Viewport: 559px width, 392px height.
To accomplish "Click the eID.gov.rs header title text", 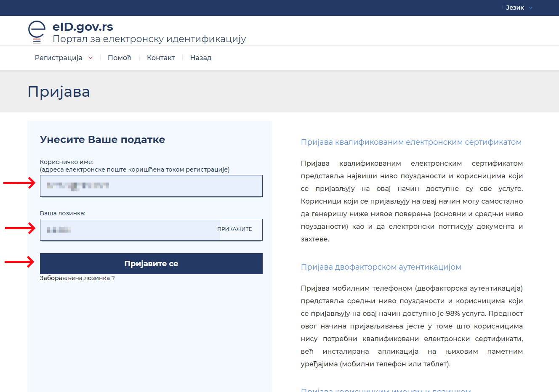I will 83,26.
